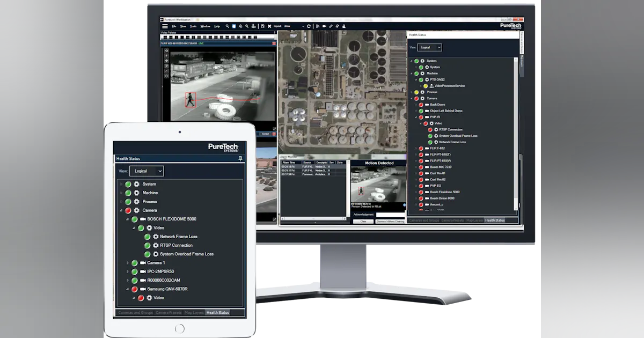Select Back Doors camera in monitor tree
The width and height of the screenshot is (644, 338).
point(437,105)
